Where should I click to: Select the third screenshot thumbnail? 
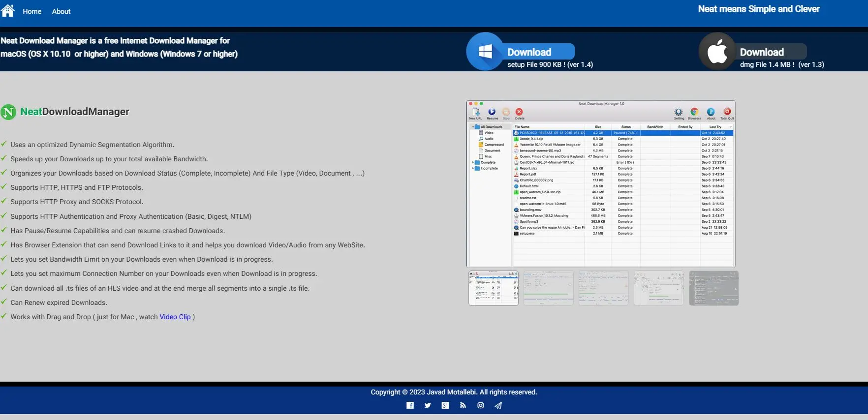[603, 288]
